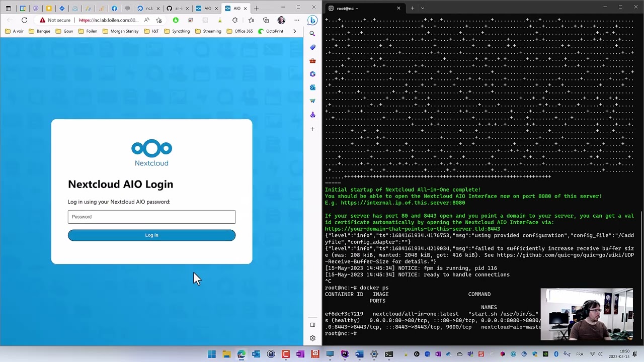Open the sidebar settings gear icon

tap(312, 338)
